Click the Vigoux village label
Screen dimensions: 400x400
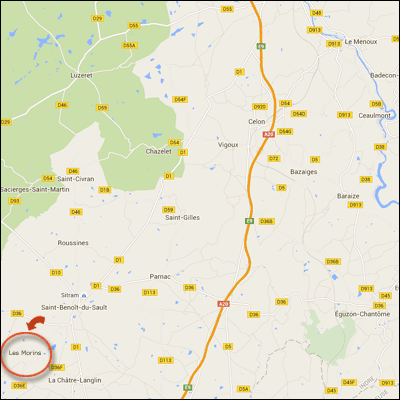click(x=228, y=145)
